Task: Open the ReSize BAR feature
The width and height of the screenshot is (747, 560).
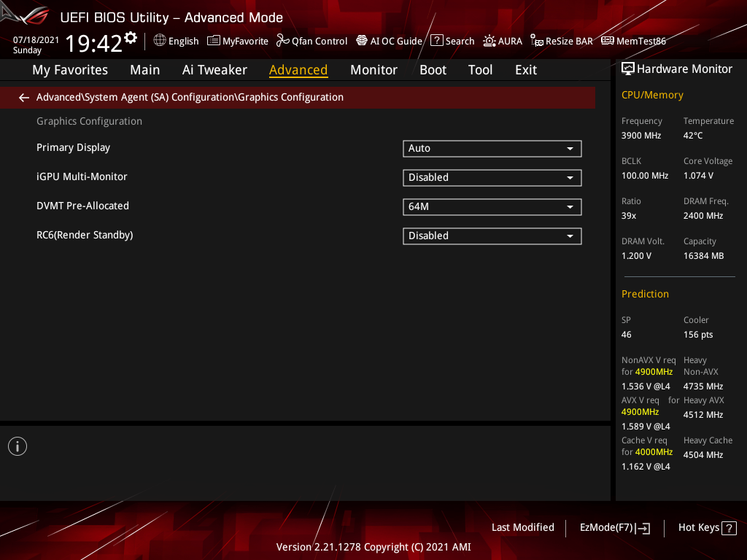Action: point(561,41)
